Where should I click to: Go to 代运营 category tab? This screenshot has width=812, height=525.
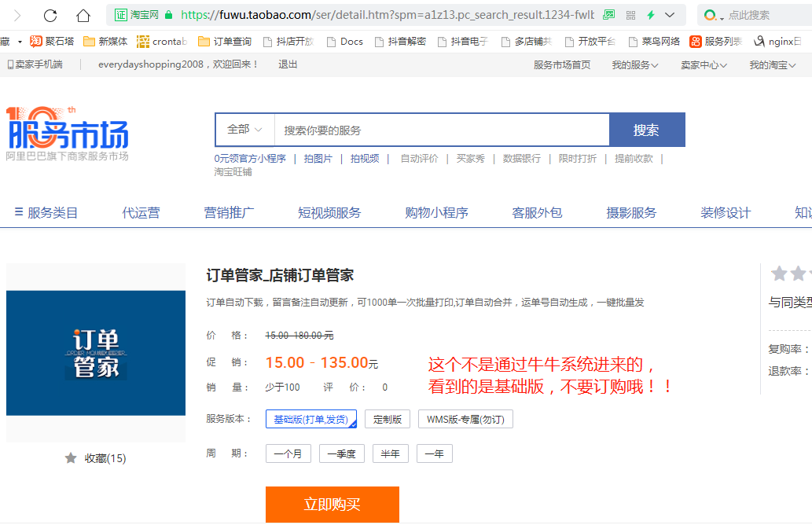click(x=141, y=212)
